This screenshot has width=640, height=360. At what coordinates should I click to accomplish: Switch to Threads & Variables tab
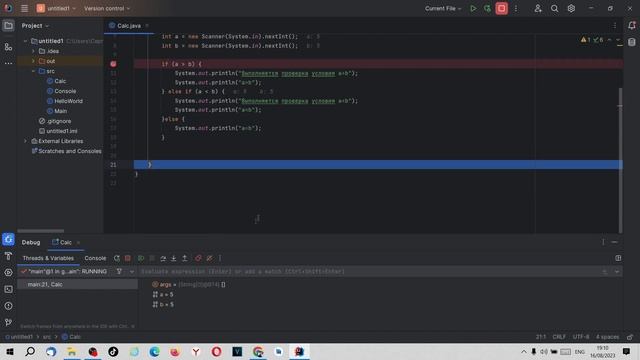tap(48, 258)
